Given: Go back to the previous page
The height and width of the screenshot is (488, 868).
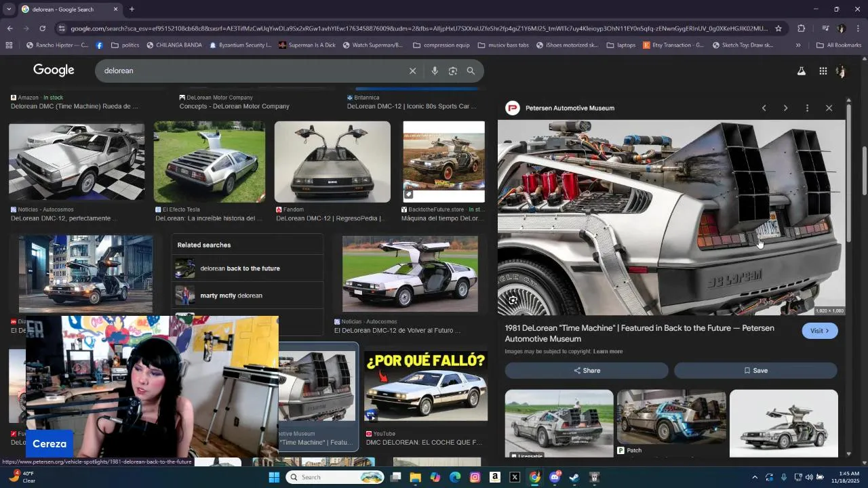Looking at the screenshot, I should click(9, 28).
